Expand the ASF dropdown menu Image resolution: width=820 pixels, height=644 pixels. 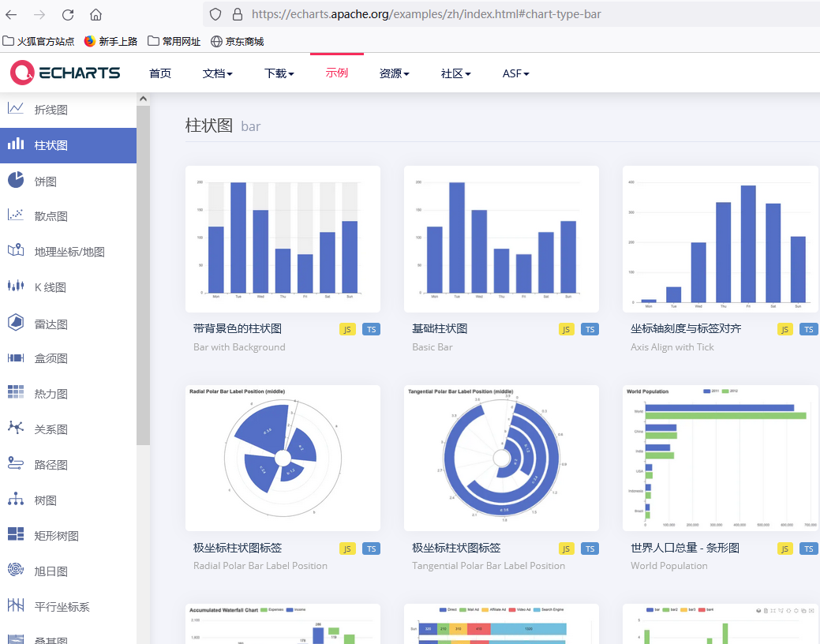click(516, 73)
